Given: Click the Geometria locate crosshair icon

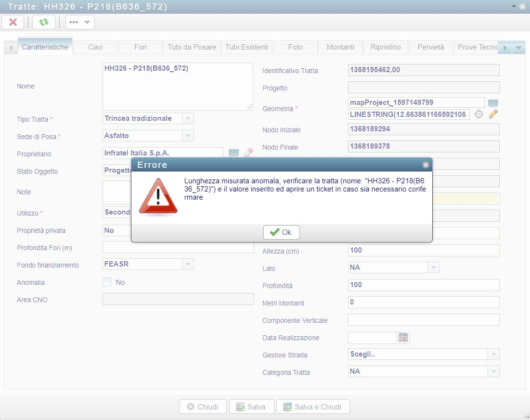Looking at the screenshot, I should coord(478,115).
